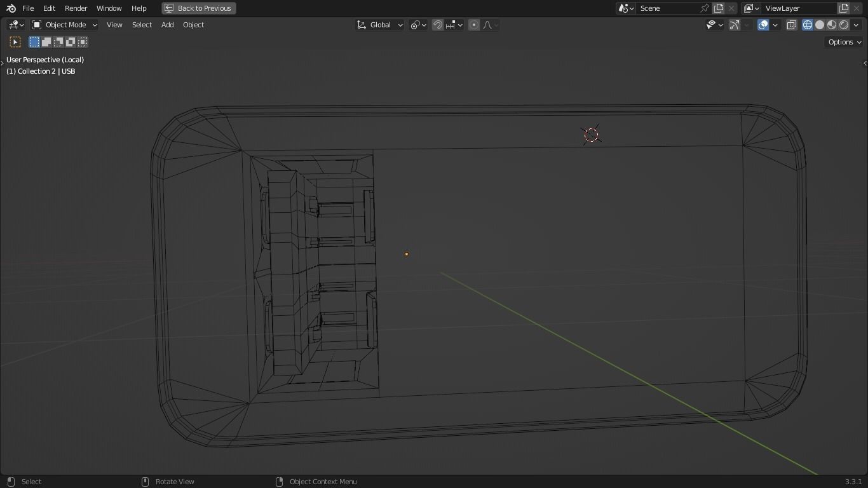Add a new view layer
Image resolution: width=868 pixels, height=488 pixels.
click(x=844, y=8)
